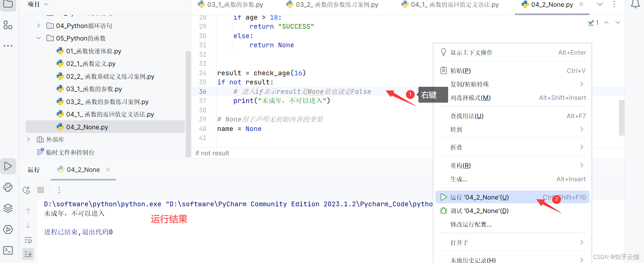The height and width of the screenshot is (263, 644).
Task: Click the project tree vertical scrollbar
Action: tap(188, 104)
